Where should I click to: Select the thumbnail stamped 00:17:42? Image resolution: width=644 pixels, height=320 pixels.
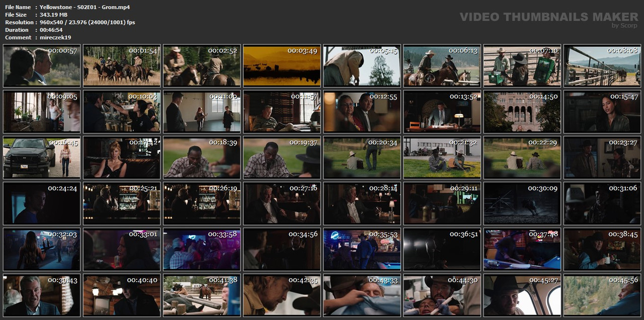click(x=122, y=158)
